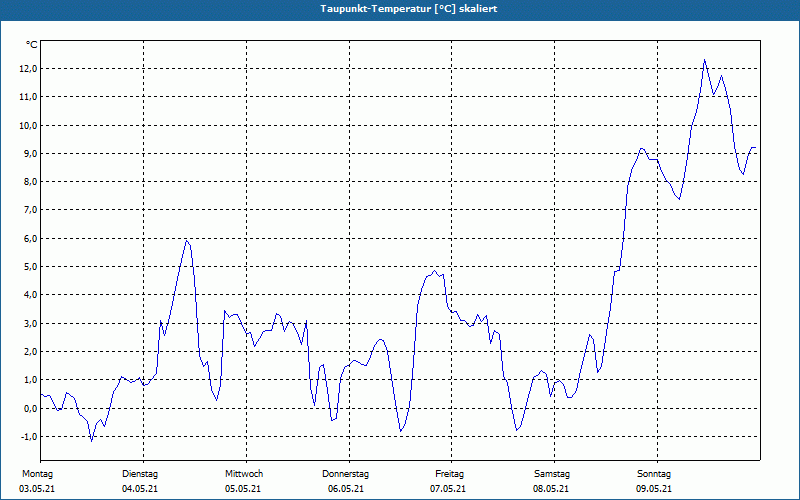Click the 8,0 y-axis label
The height and width of the screenshot is (500, 800).
[31, 182]
